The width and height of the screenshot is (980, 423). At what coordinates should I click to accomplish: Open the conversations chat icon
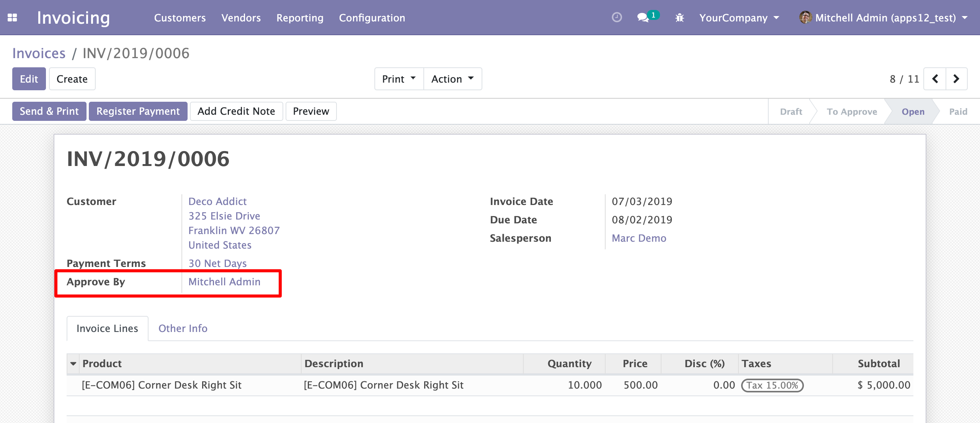643,18
